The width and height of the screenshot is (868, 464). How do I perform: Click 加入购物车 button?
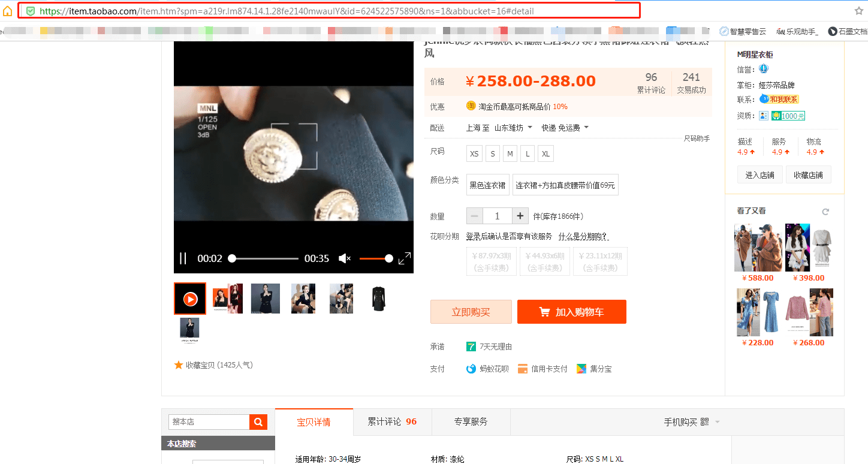[x=572, y=312]
